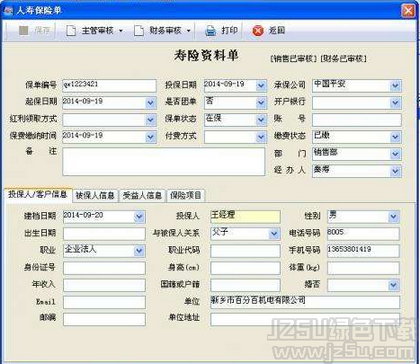The width and height of the screenshot is (420, 364).
Task: Switch to the 受益人信息 tab
Action: (x=142, y=196)
